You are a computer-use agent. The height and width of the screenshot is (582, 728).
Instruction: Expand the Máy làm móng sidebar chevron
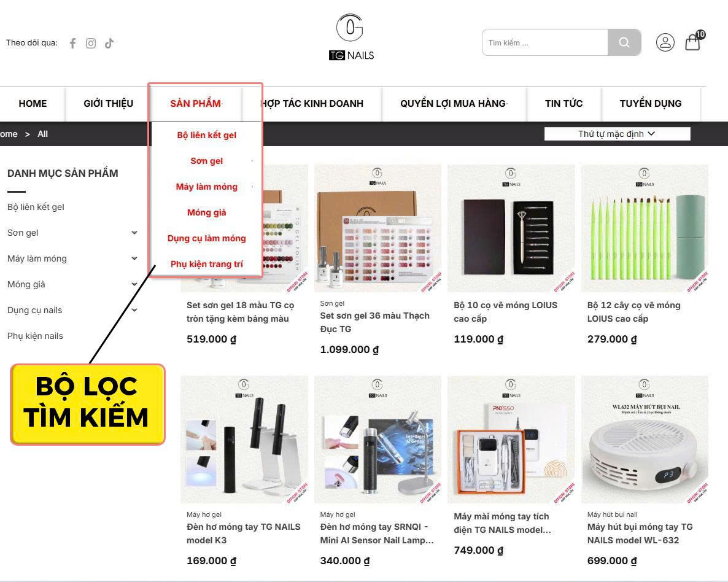click(x=134, y=258)
